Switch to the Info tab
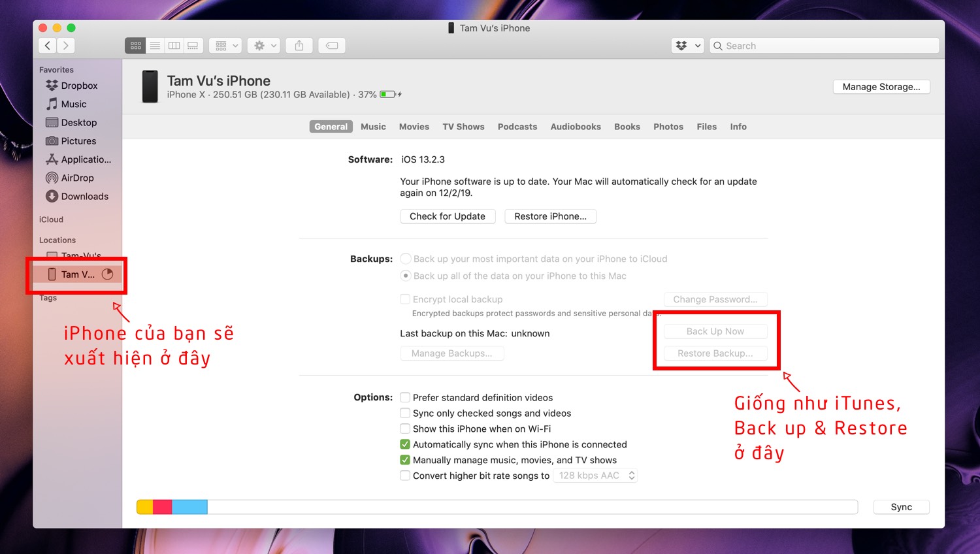This screenshot has width=980, height=554. (738, 127)
